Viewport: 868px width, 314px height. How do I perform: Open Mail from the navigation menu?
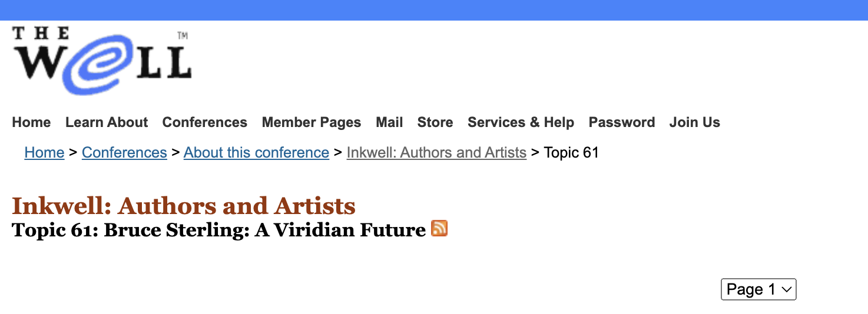(389, 122)
